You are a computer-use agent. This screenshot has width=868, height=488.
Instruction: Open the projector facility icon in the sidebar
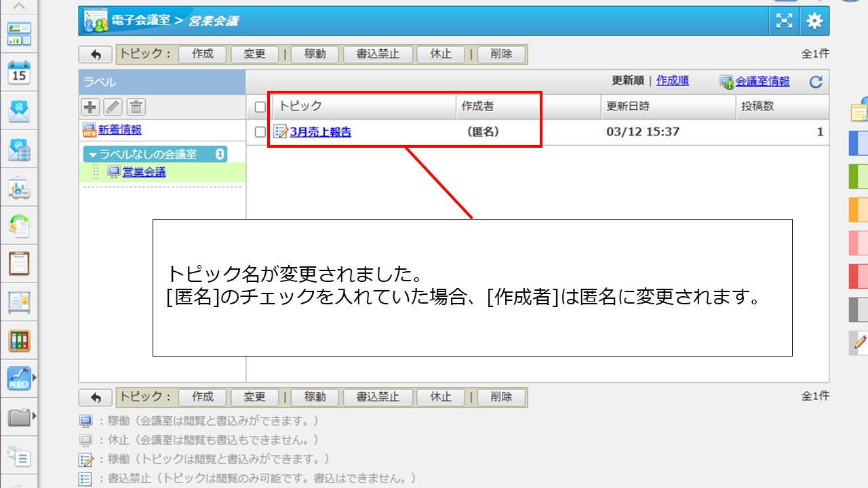(x=19, y=188)
